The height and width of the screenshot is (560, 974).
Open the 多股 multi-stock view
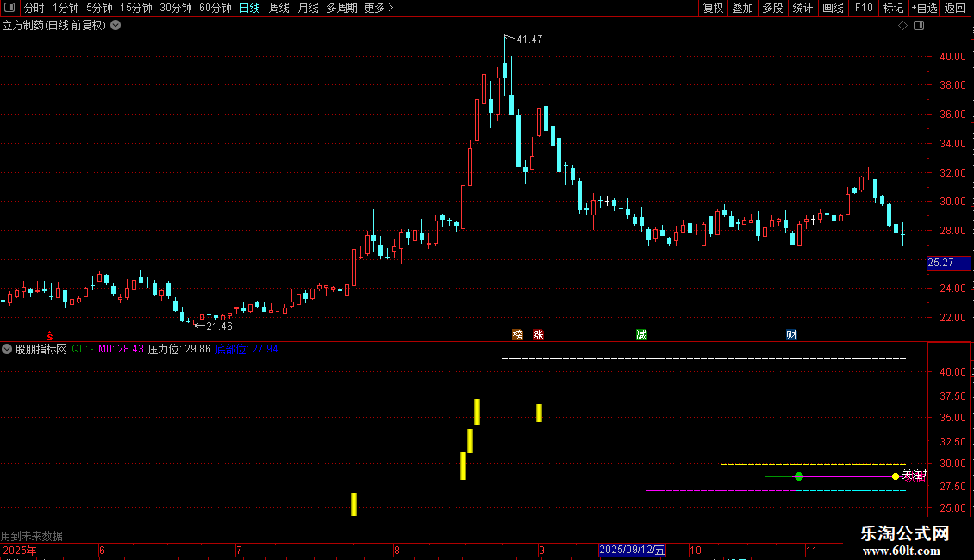772,8
